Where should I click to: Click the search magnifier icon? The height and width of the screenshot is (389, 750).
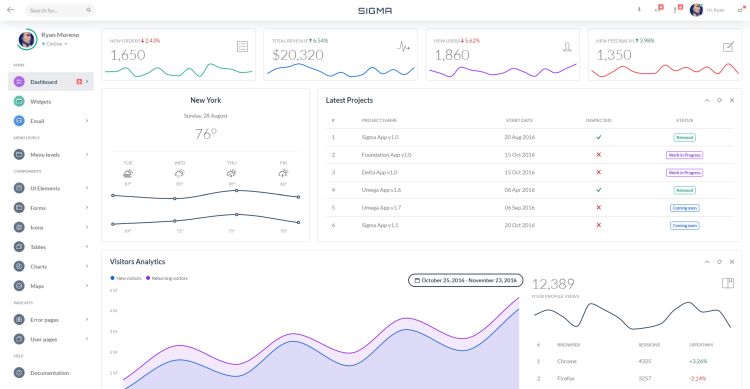88,10
